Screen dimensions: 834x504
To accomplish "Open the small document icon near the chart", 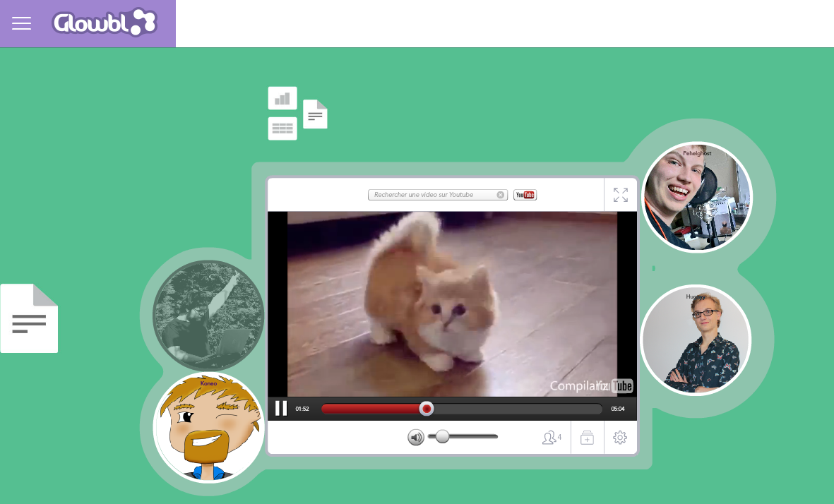I will click(x=315, y=114).
